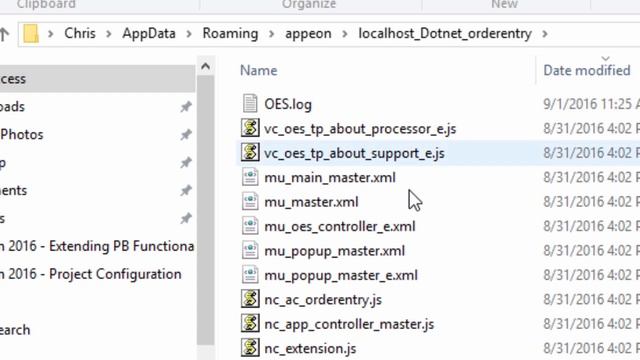Select mu_main_master.xml file name

click(330, 178)
